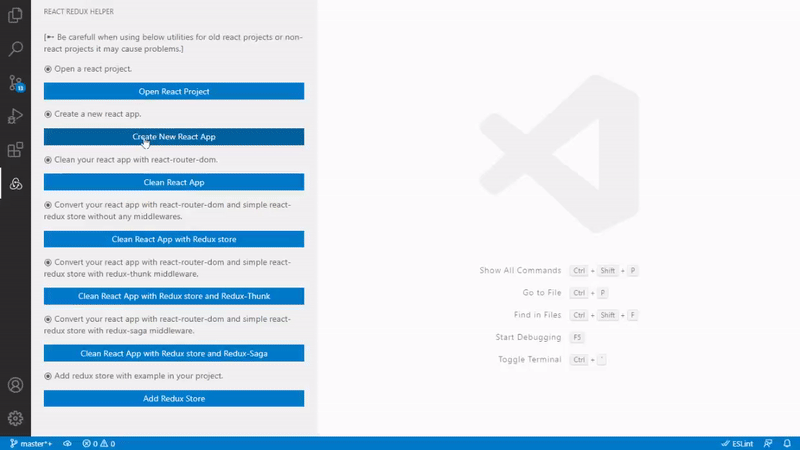Screen dimensions: 800x450
Task: Click the 'Be carefull' warning note text
Action: click(x=173, y=43)
